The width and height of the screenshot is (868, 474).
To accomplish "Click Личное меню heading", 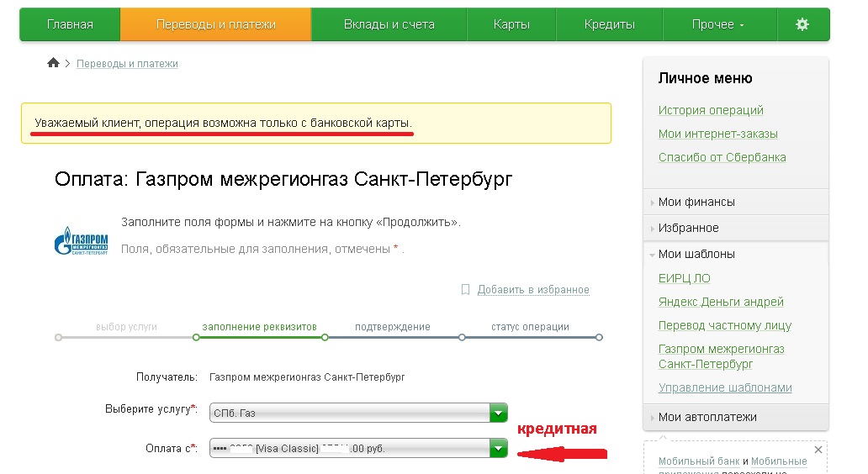I will coord(705,78).
